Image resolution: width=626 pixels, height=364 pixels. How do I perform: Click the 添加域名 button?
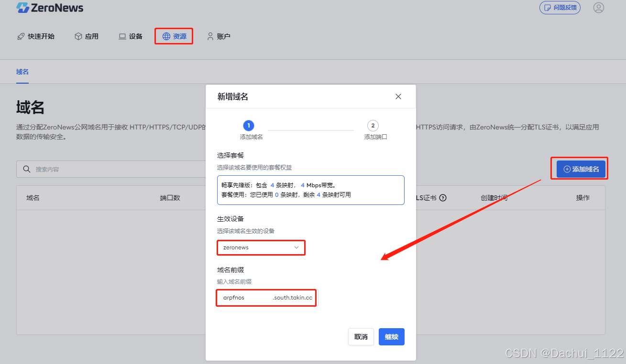[581, 169]
